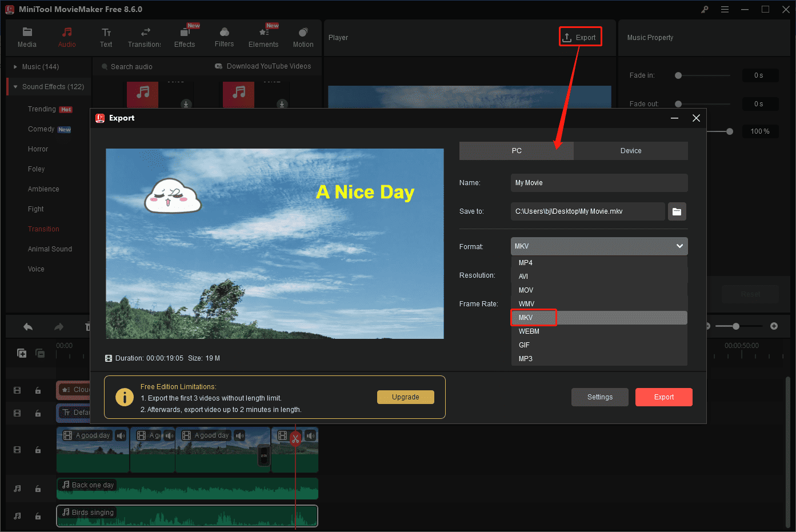The image size is (796, 532).
Task: Switch to the Device export tab
Action: (631, 151)
